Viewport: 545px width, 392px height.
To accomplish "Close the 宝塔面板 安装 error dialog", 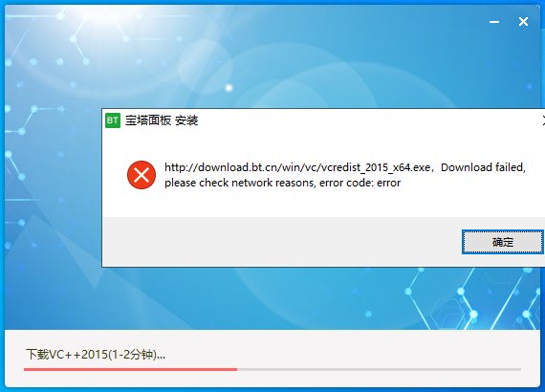I will pos(543,120).
